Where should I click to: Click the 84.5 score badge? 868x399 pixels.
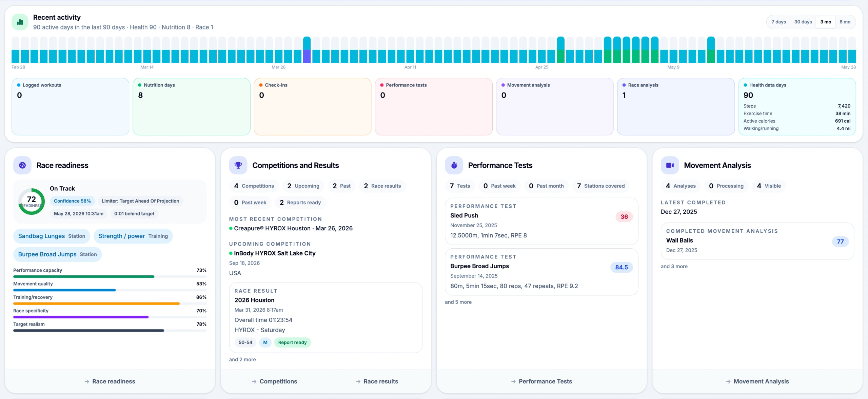(x=622, y=268)
